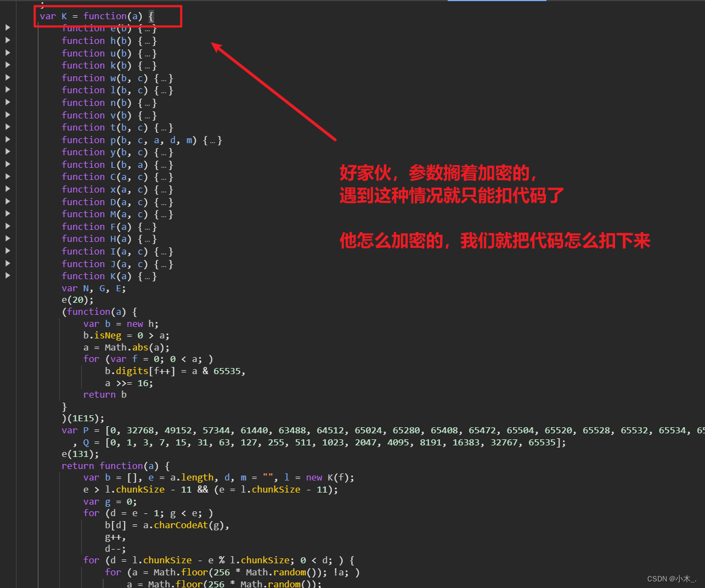Click the 'return b' statement

tap(105, 395)
